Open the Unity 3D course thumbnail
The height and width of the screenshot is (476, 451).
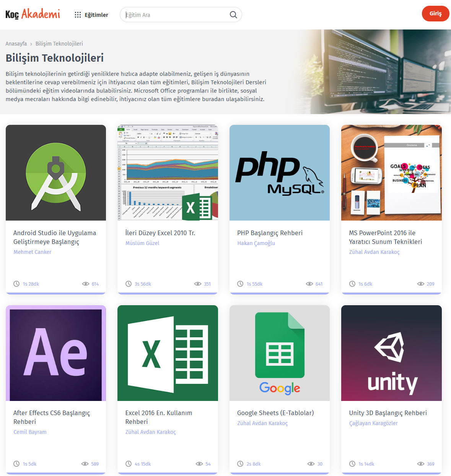[x=391, y=353]
